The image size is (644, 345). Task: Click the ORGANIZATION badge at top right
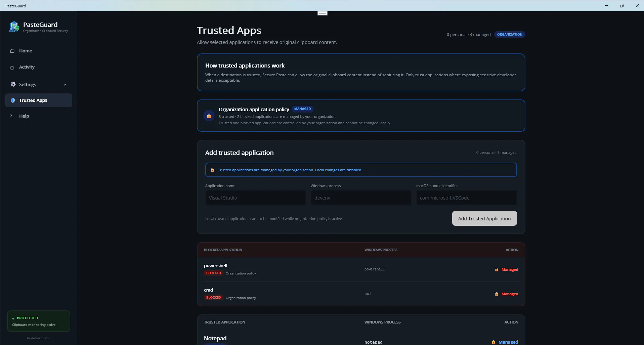pos(510,35)
